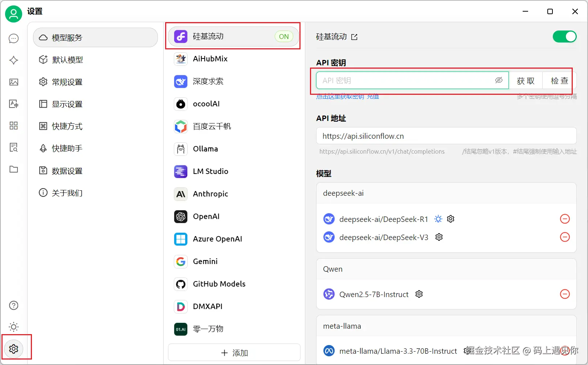The height and width of the screenshot is (365, 588).
Task: Select the 深度求索 provider
Action: coord(233,81)
